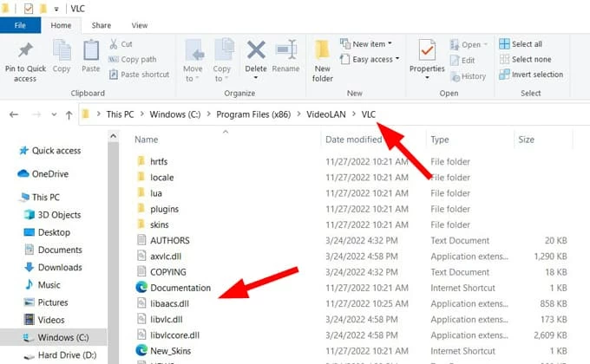Open the File menu tab
Image resolution: width=590 pixels, height=364 pixels.
pyautogui.click(x=21, y=26)
